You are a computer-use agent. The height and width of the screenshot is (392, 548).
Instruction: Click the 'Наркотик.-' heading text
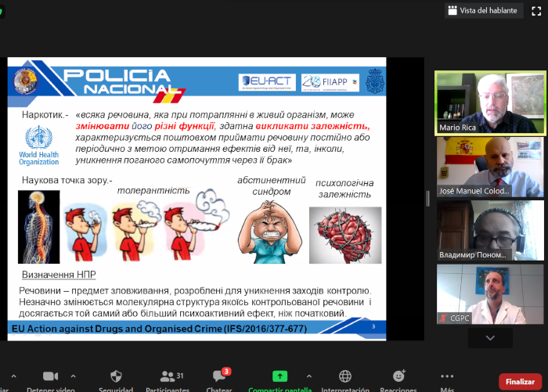tap(45, 115)
